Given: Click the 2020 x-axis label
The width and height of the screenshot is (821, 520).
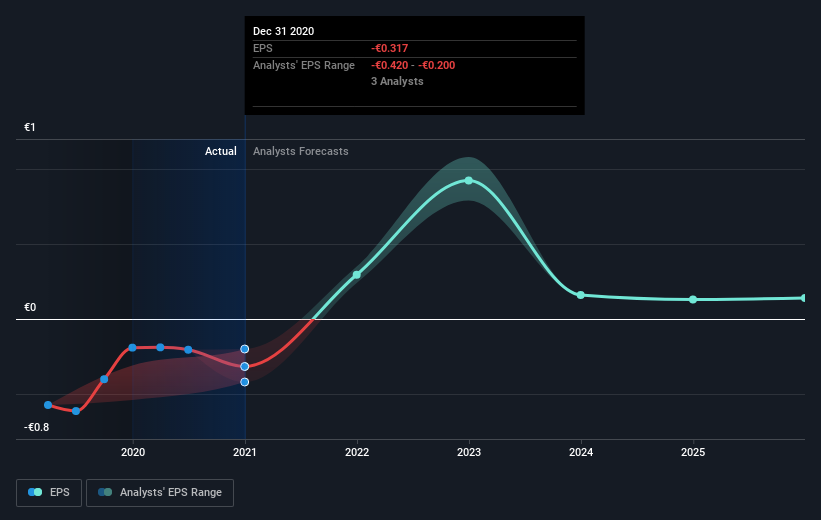Looking at the screenshot, I should pyautogui.click(x=133, y=452).
